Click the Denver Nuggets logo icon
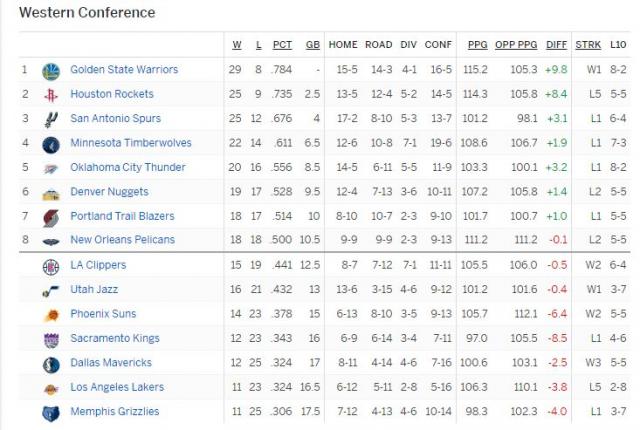This screenshot has height=430, width=640. 51,192
